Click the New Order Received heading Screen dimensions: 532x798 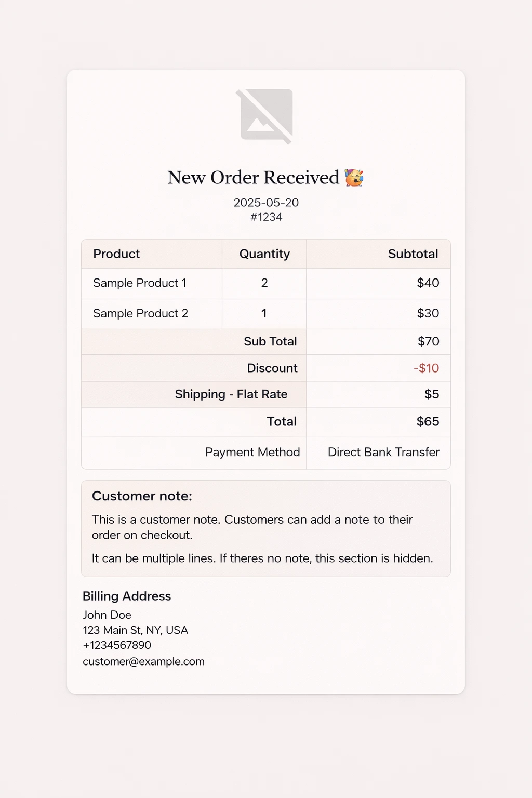tap(253, 178)
